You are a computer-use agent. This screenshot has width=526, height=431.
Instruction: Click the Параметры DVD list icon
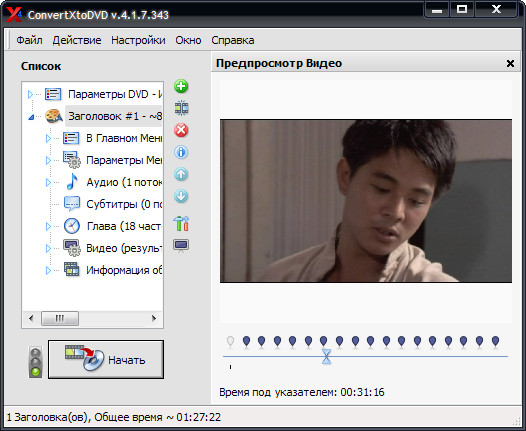tap(53, 94)
